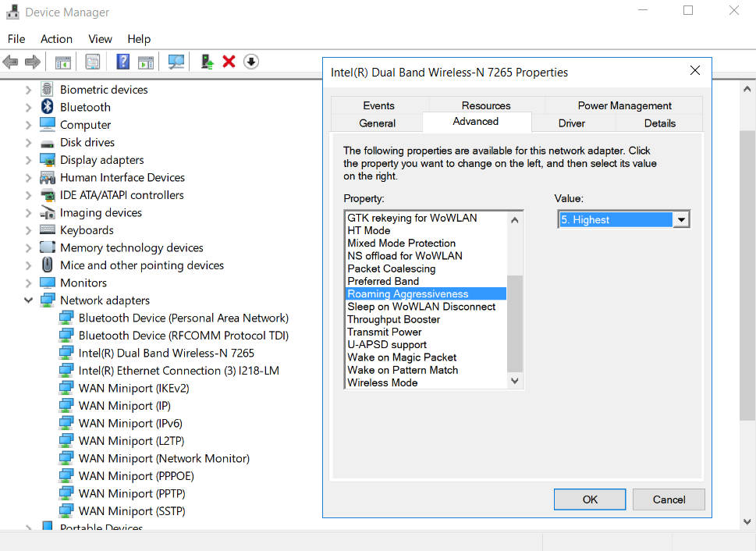Click the red X uninstall device icon
This screenshot has height=551, width=756.
(x=229, y=62)
